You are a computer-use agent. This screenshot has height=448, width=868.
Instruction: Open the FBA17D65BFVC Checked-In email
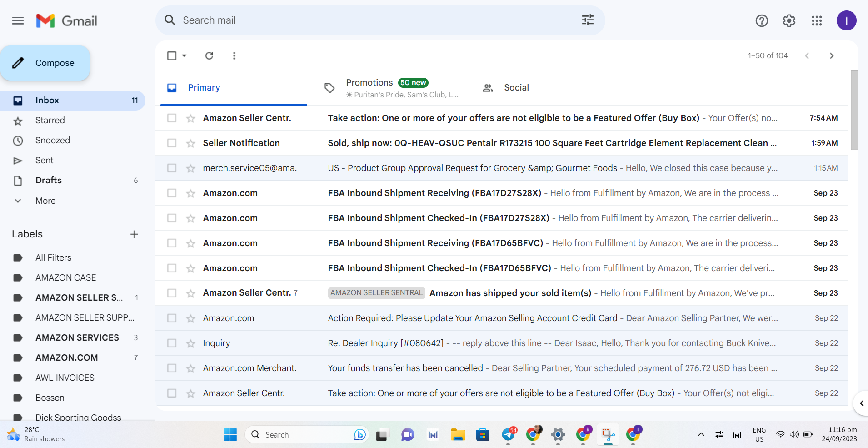[x=502, y=268]
